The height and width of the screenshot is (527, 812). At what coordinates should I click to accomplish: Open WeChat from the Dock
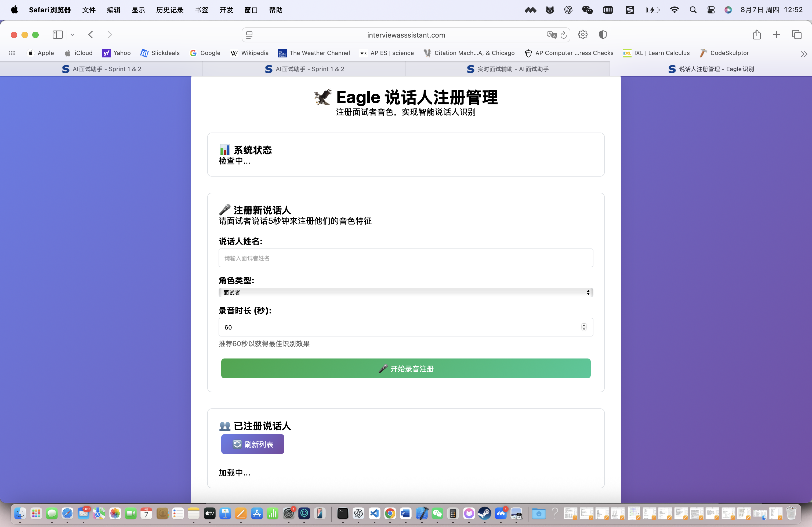(437, 513)
